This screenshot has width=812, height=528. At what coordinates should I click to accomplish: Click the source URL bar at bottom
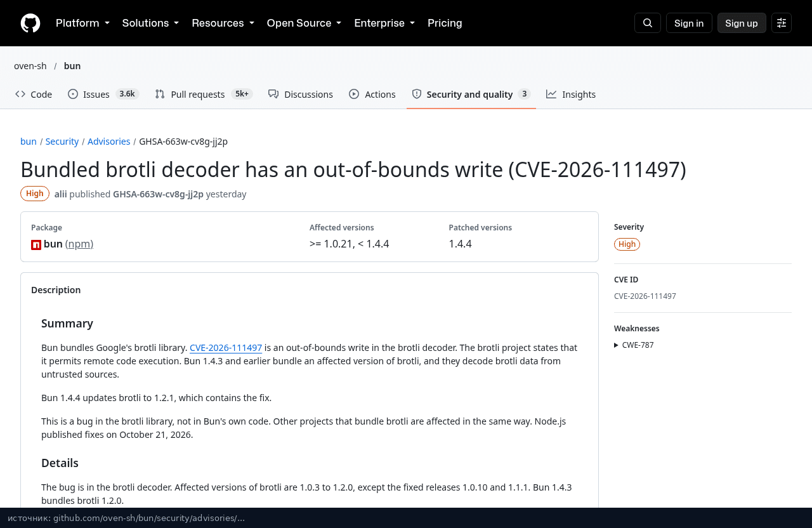pyautogui.click(x=406, y=518)
